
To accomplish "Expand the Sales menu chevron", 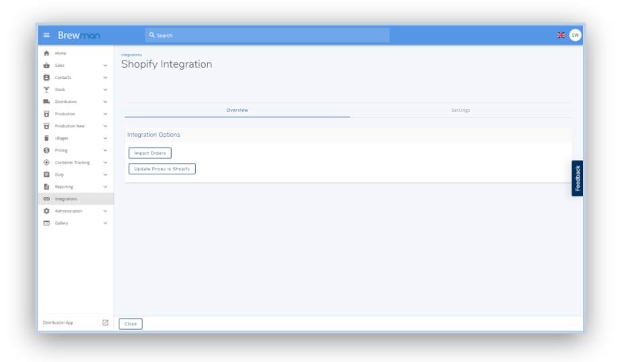I will pyautogui.click(x=105, y=65).
